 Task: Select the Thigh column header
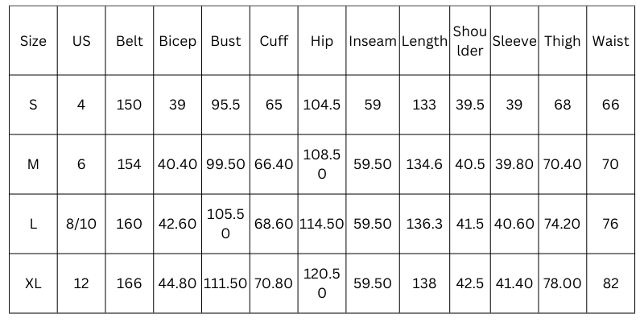[x=563, y=41]
